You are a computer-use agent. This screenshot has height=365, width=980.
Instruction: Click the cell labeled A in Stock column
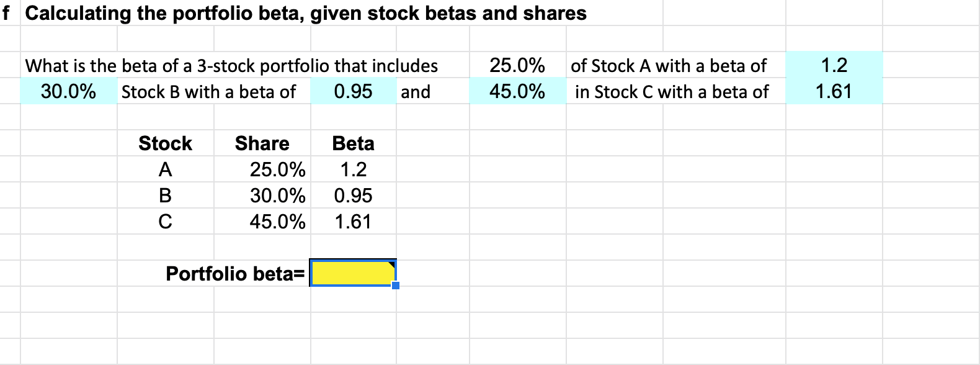pyautogui.click(x=164, y=169)
